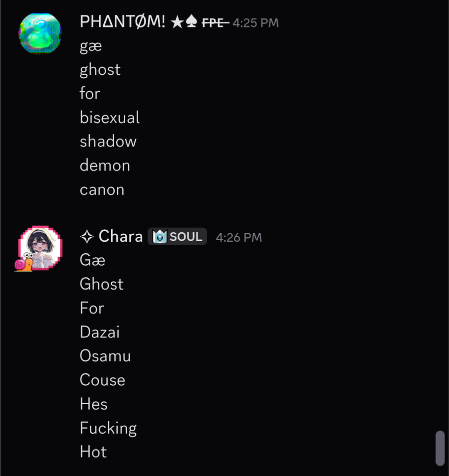449x476 pixels.
Task: Select the "Dazai" message line
Action: 100,332
